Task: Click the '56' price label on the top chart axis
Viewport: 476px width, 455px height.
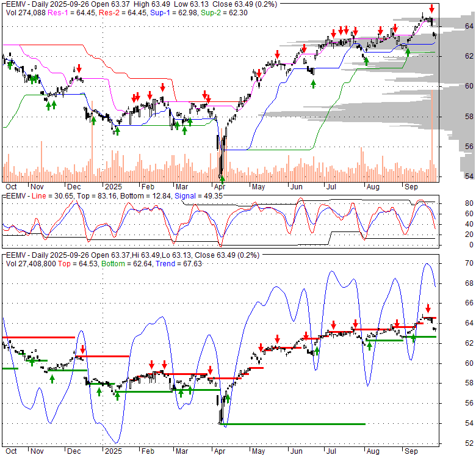Action: (469, 147)
